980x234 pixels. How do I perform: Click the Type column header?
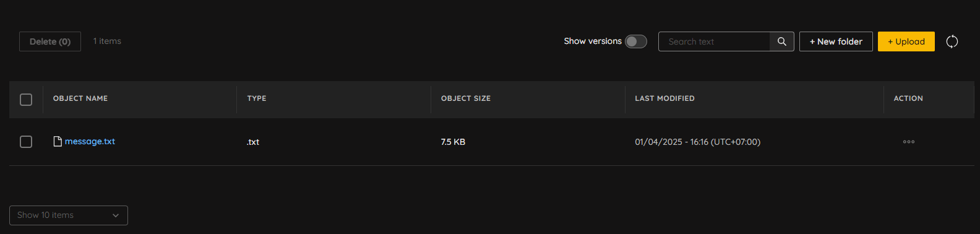(x=257, y=98)
